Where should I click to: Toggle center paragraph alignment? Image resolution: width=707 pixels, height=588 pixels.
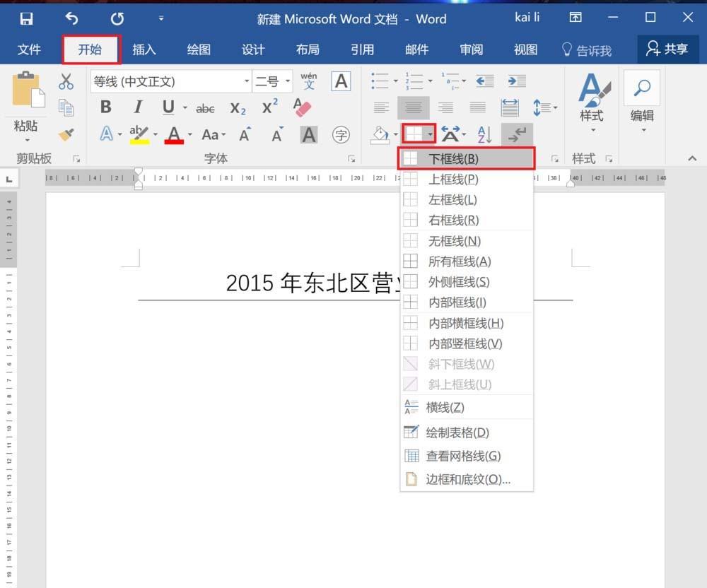point(414,107)
